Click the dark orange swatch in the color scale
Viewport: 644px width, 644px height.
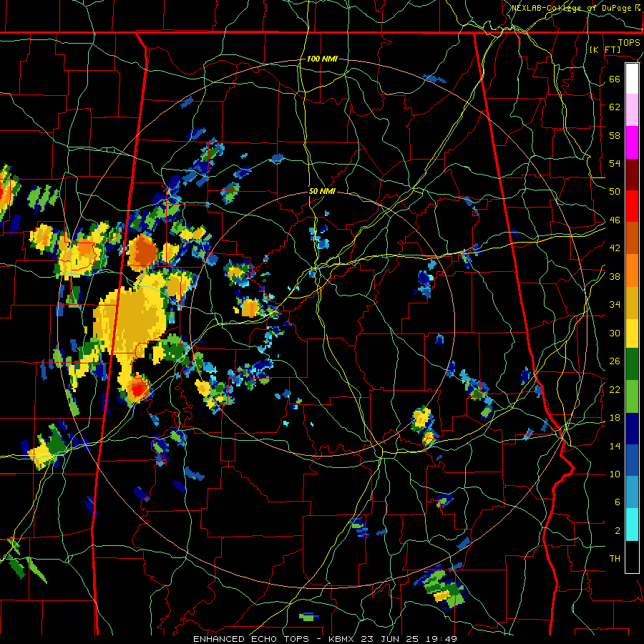[x=632, y=238]
